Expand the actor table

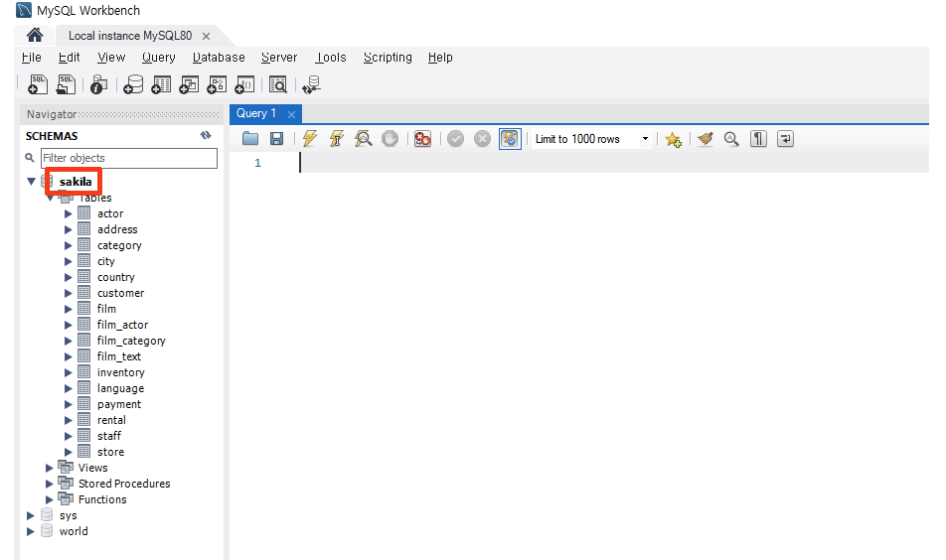[x=69, y=213]
